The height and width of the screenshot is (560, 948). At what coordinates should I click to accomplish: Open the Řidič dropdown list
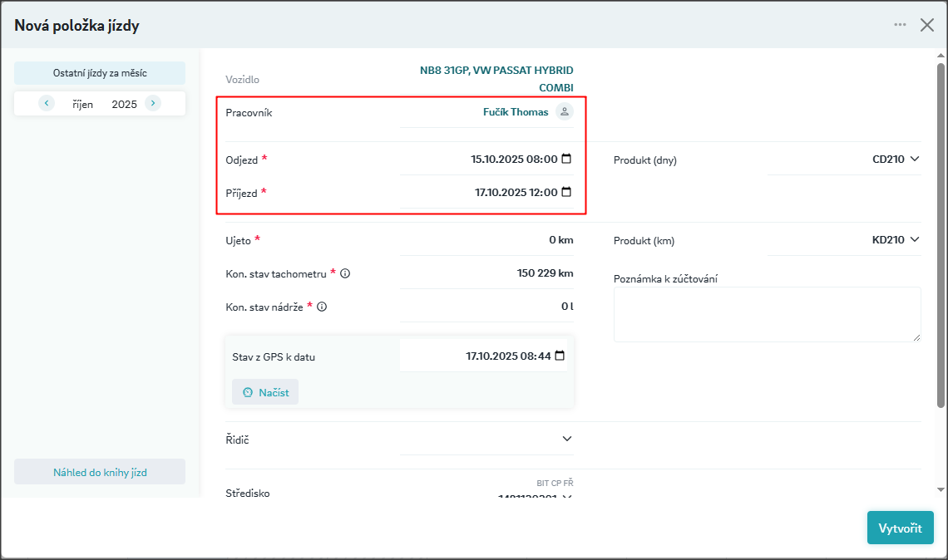pos(567,439)
